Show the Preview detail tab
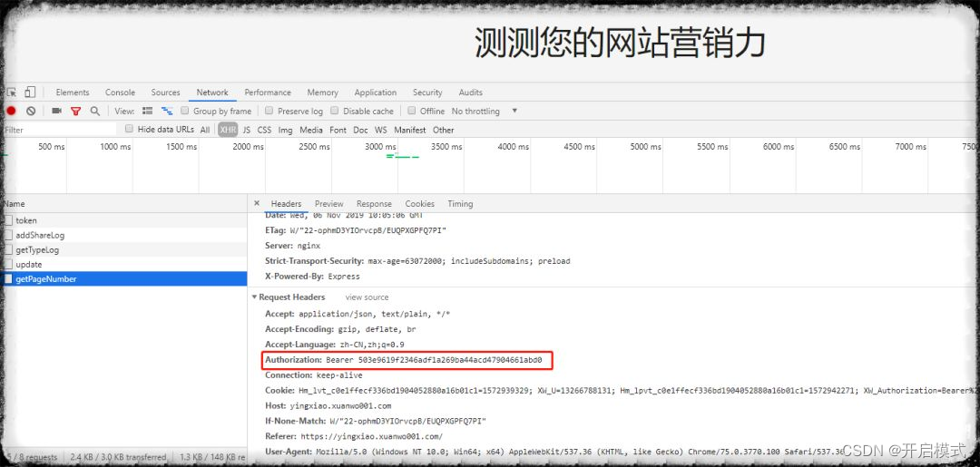This screenshot has height=467, width=980. [328, 204]
